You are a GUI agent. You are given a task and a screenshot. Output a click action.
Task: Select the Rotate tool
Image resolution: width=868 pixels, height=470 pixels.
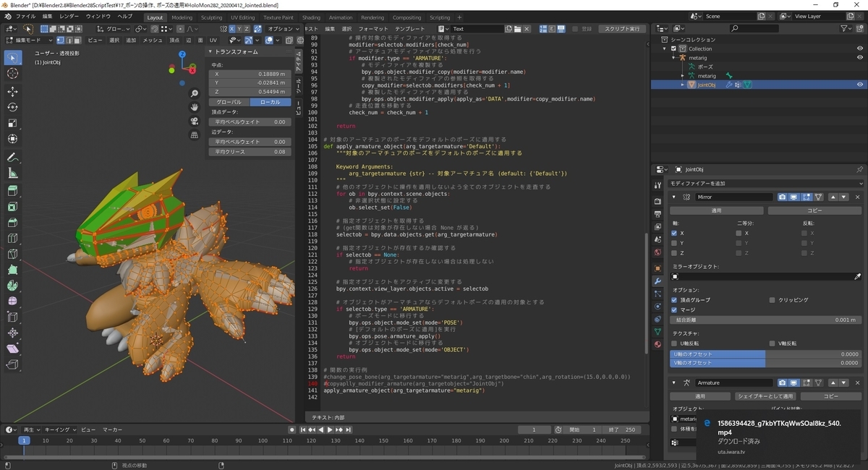pos(12,107)
